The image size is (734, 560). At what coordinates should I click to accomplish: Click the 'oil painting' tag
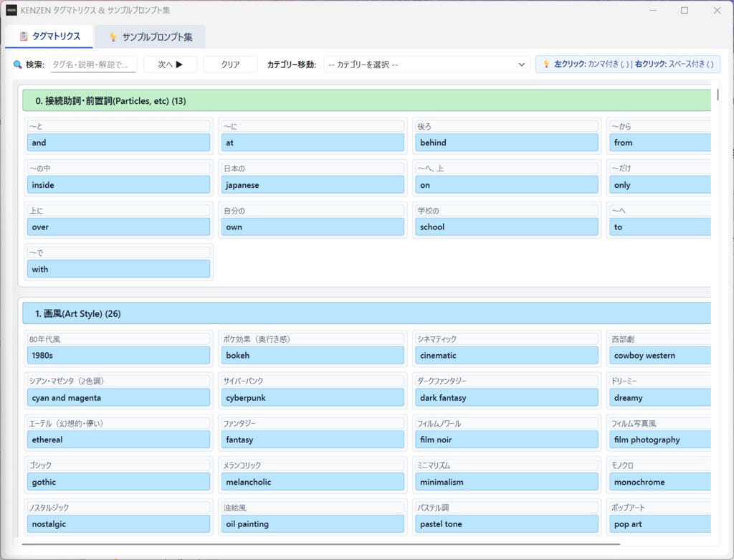tap(313, 523)
